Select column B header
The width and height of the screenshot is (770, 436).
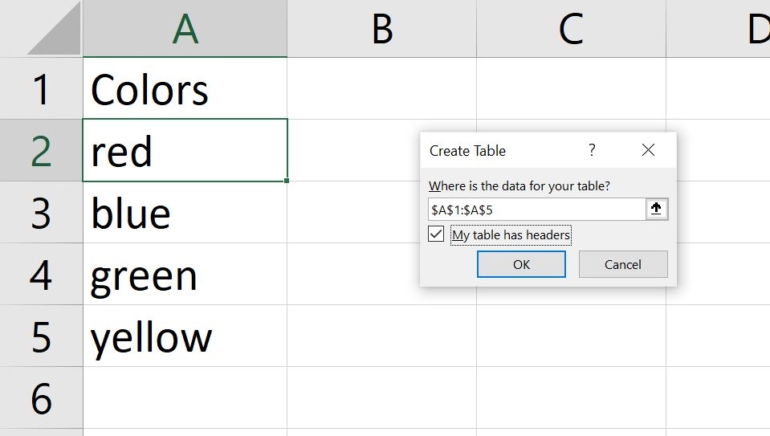pyautogui.click(x=381, y=30)
